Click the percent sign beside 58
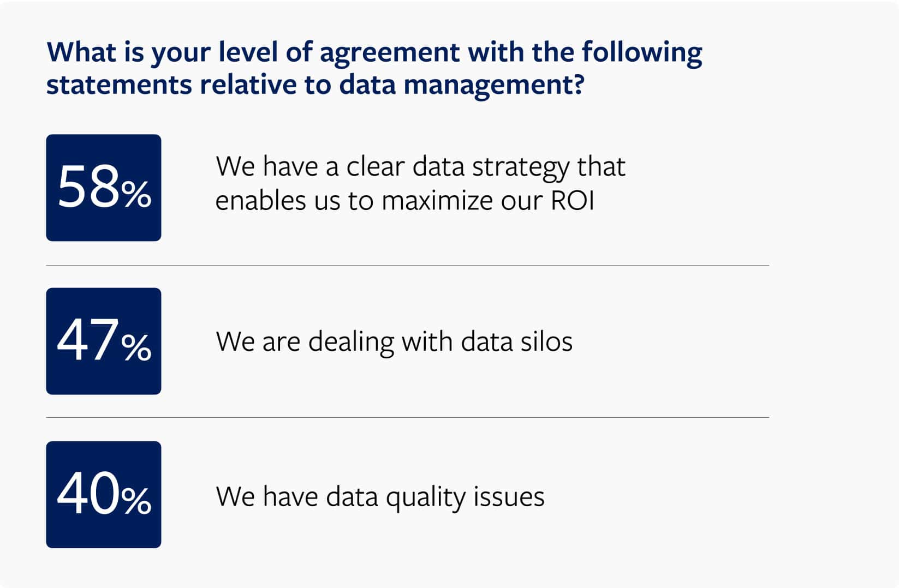The height and width of the screenshot is (588, 899). click(136, 195)
